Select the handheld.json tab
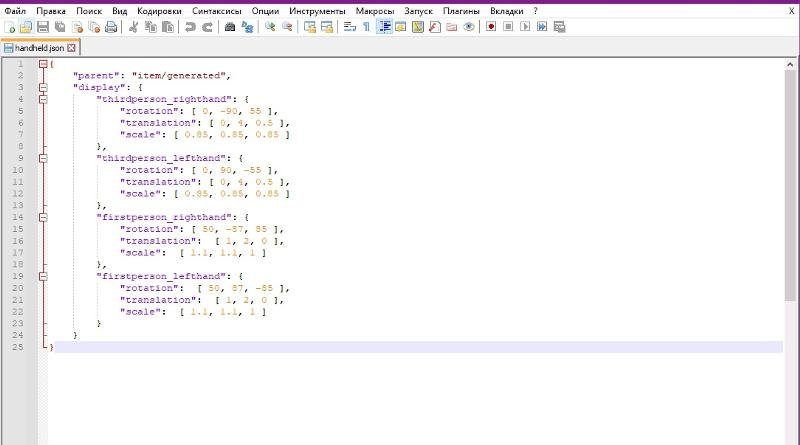Image resolution: width=800 pixels, height=445 pixels. 37,47
